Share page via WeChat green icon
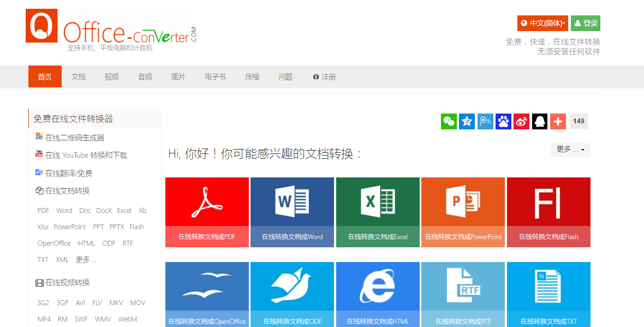The height and width of the screenshot is (327, 644). (449, 121)
